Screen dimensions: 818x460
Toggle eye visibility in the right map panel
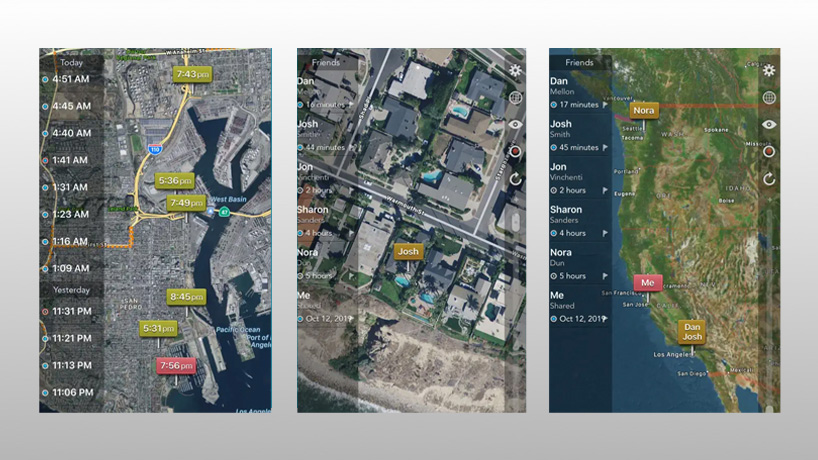click(768, 125)
